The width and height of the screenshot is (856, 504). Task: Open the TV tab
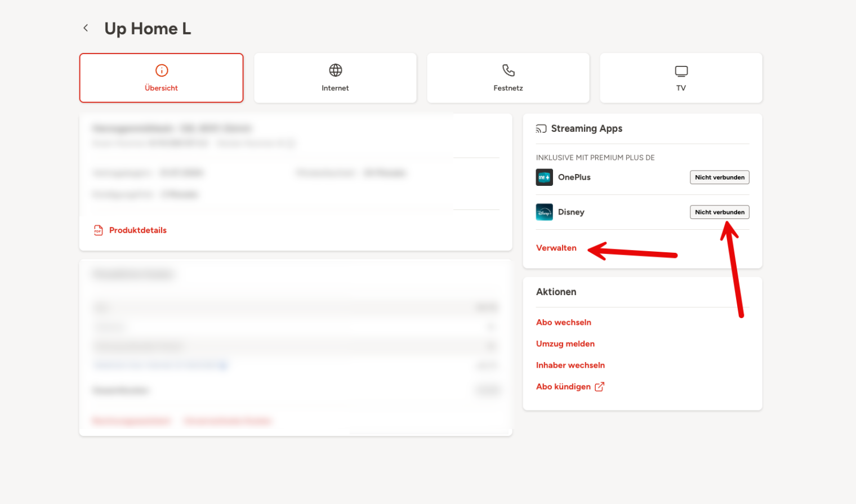(x=681, y=78)
